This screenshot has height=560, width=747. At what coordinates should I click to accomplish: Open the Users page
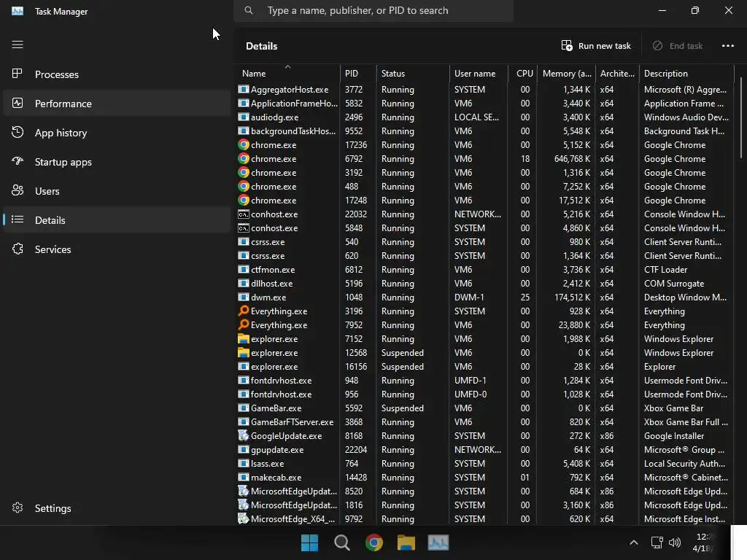point(117,191)
